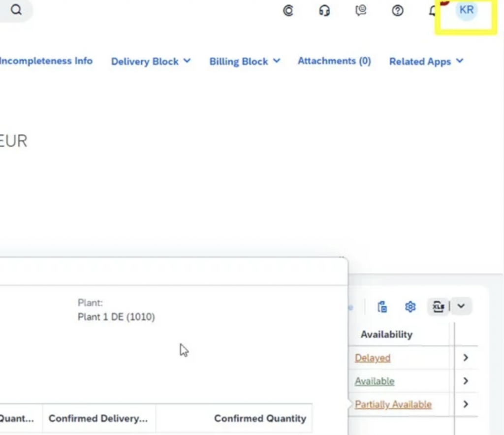The image size is (504, 435).
Task: Click the paste icon in table toolbar
Action: (382, 307)
